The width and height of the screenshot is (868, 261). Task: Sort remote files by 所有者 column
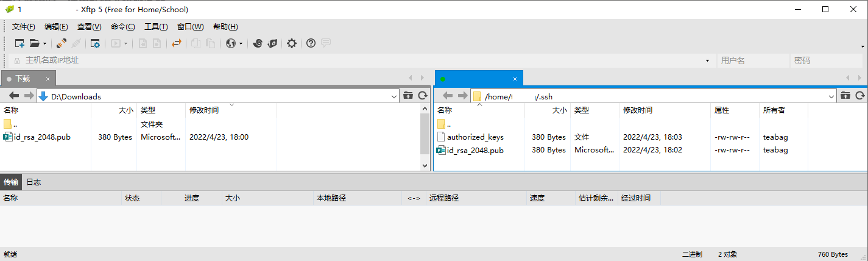(x=783, y=110)
